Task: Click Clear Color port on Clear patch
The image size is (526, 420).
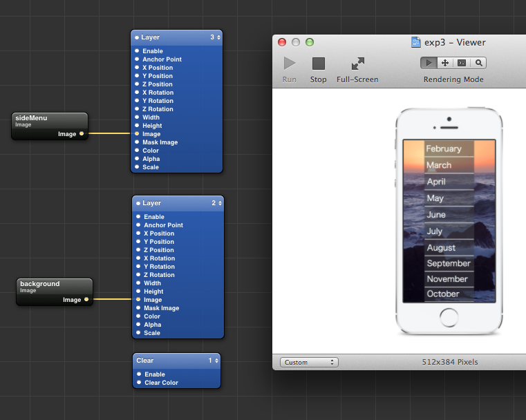Action: tap(139, 383)
